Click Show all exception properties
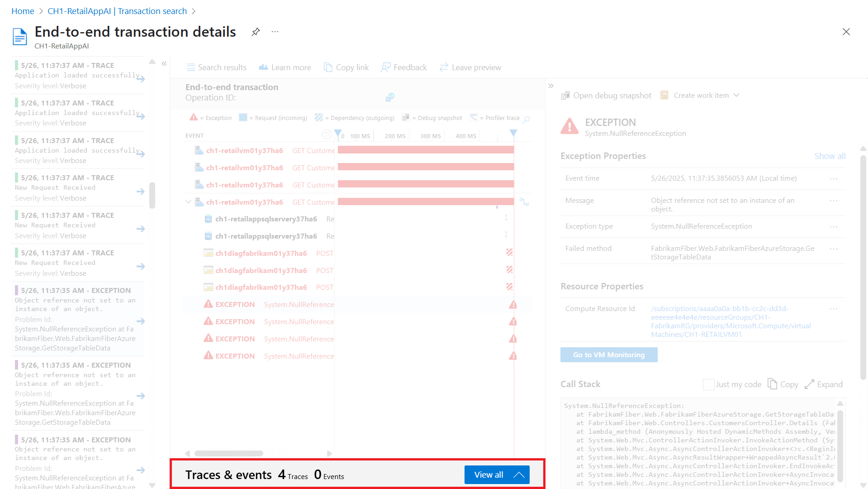868x489 pixels. (x=830, y=156)
